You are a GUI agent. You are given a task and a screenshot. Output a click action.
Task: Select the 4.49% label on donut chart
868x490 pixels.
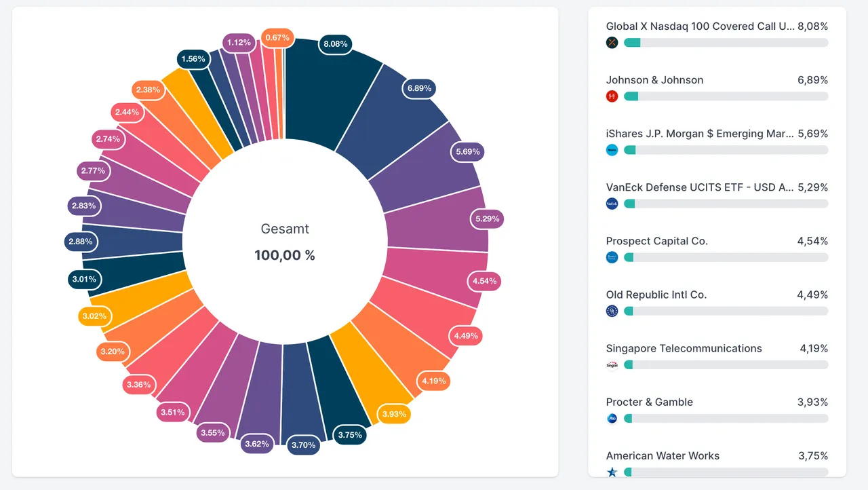coord(467,336)
